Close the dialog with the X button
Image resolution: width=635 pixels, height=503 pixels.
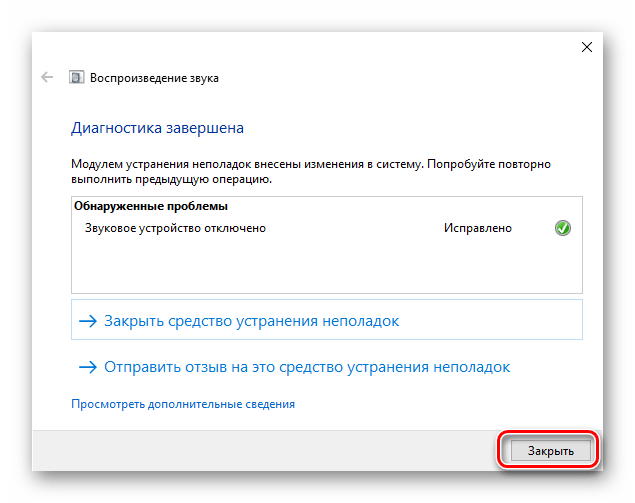(587, 47)
